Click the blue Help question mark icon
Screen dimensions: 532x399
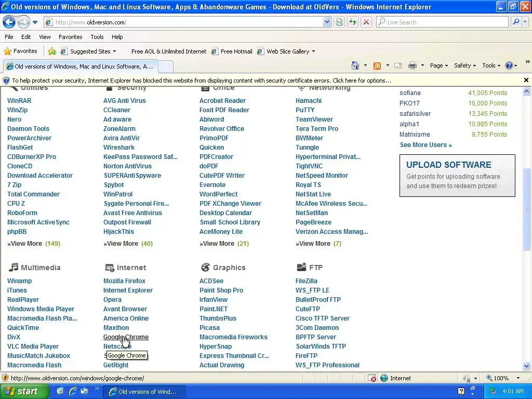click(509, 66)
